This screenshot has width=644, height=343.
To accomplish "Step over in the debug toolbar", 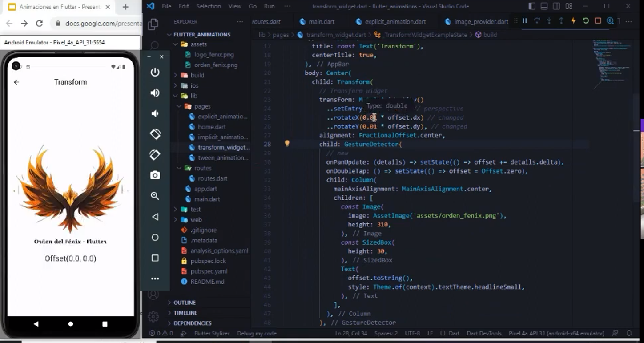I will pos(537,21).
